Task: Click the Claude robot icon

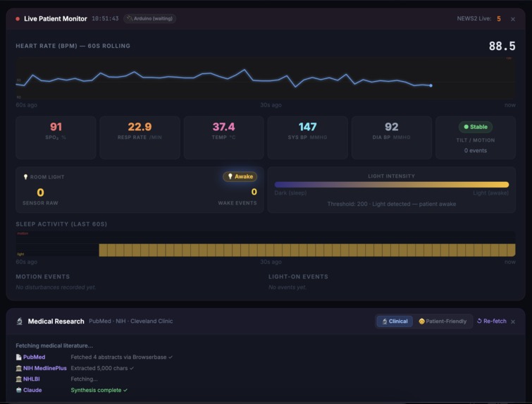Action: pyautogui.click(x=18, y=390)
